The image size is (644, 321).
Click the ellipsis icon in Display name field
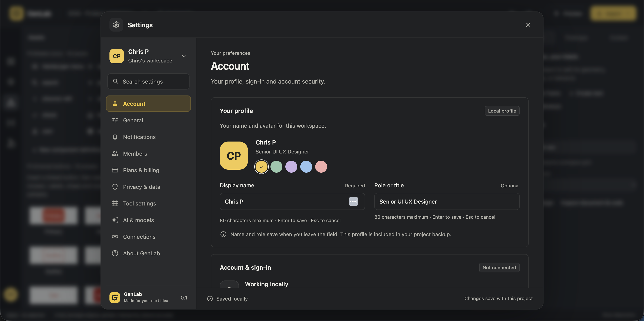click(x=353, y=201)
